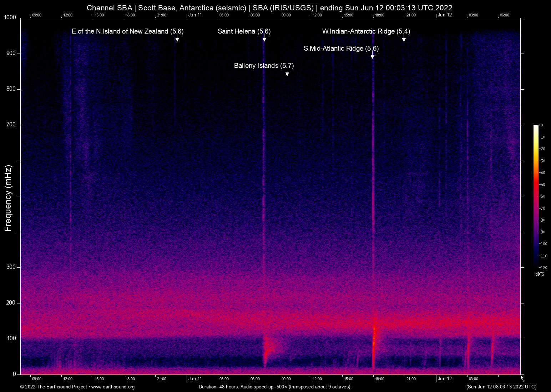Click the S.Mid-Atlantic Ridge (5.6) annotation text
Viewport: 551px width, 392px height.
pos(341,49)
